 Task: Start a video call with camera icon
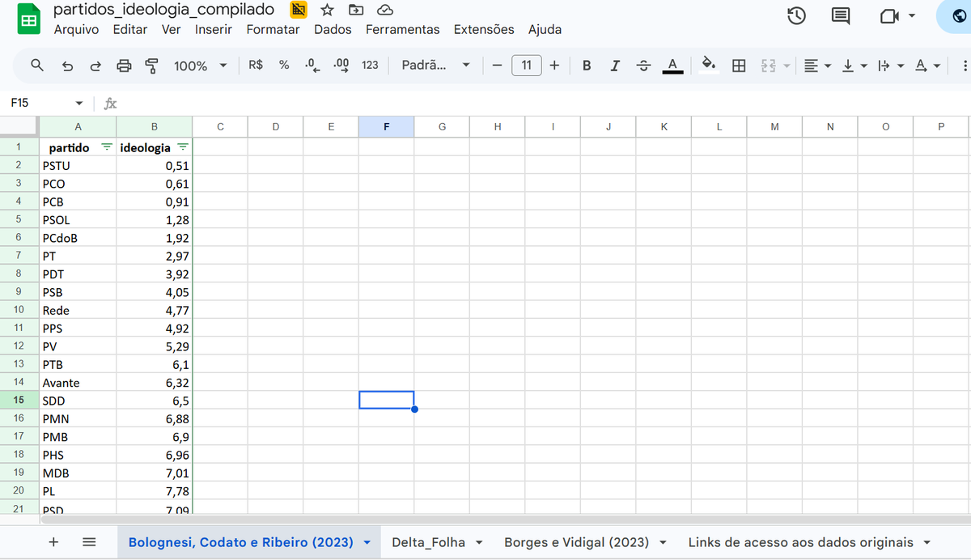[888, 15]
